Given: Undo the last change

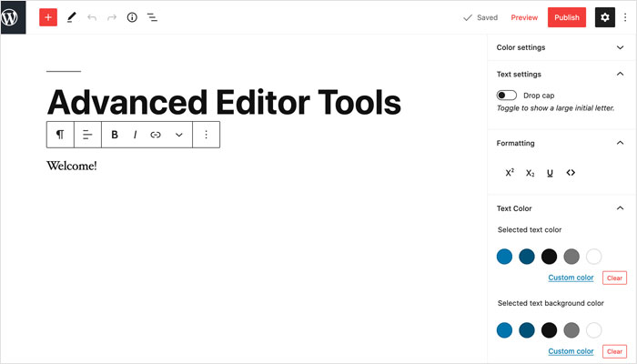Looking at the screenshot, I should pos(92,17).
